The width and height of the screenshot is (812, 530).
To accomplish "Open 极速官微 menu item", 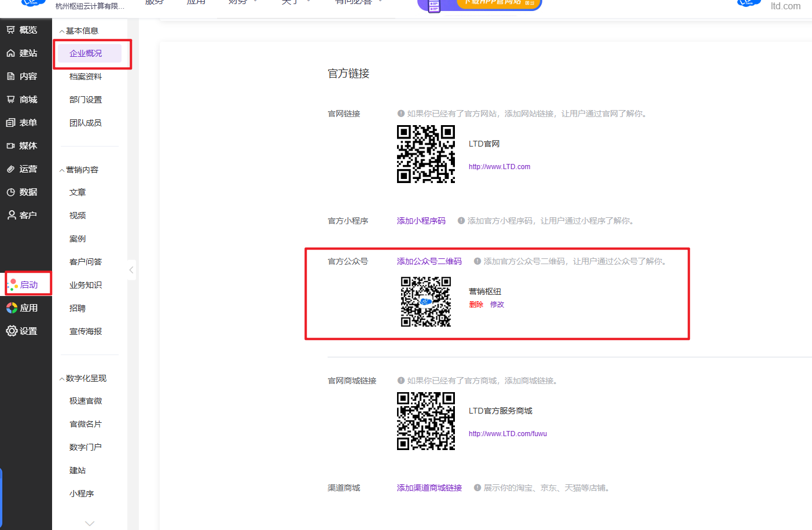I will 86,401.
